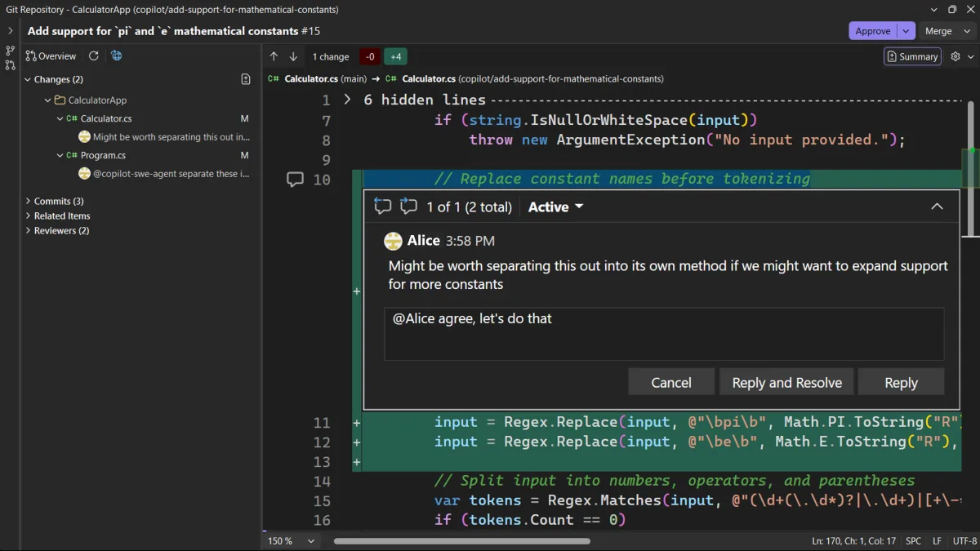Screen dimensions: 980x551
Task: Click SPC indicator in status bar
Action: click(x=914, y=541)
